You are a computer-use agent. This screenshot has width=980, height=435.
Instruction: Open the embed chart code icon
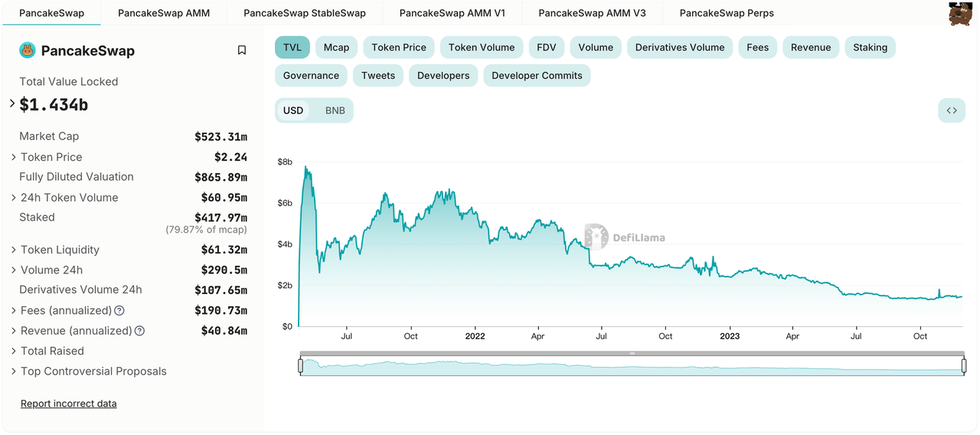tap(951, 110)
